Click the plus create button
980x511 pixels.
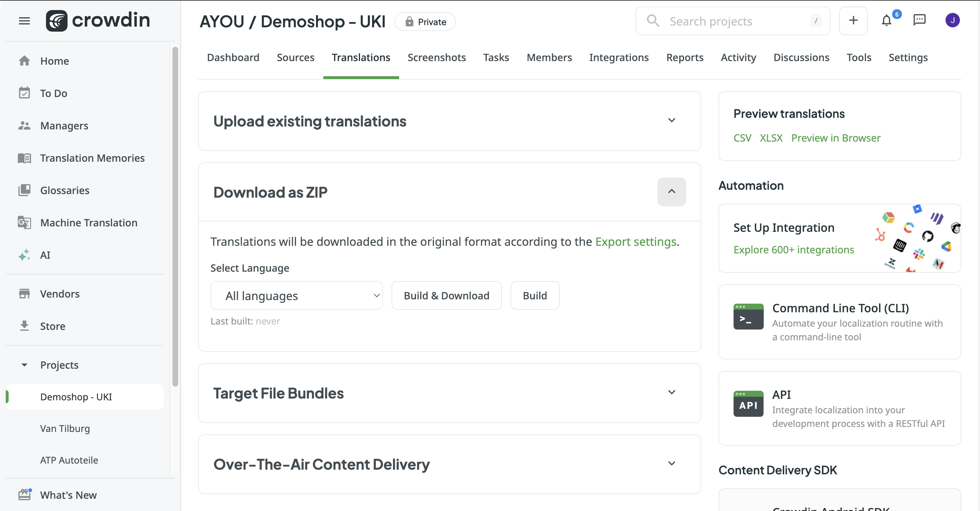pyautogui.click(x=853, y=20)
